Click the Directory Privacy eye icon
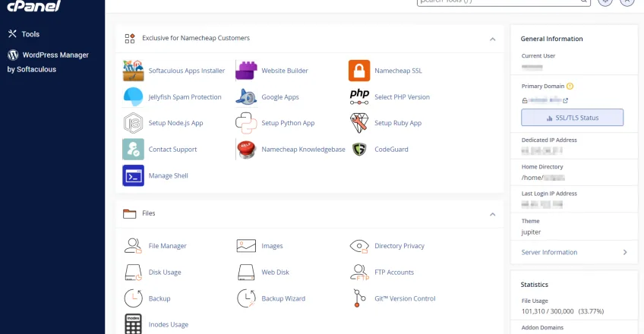 pos(359,246)
